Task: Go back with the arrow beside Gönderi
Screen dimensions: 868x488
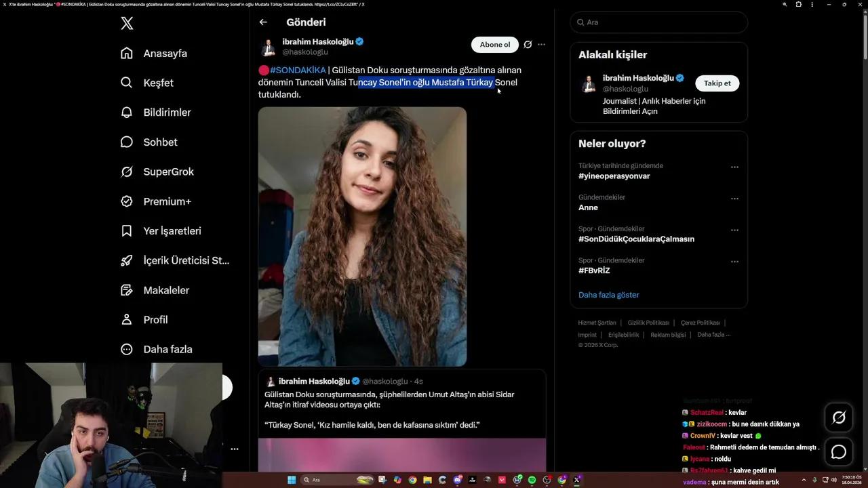Action: point(263,22)
